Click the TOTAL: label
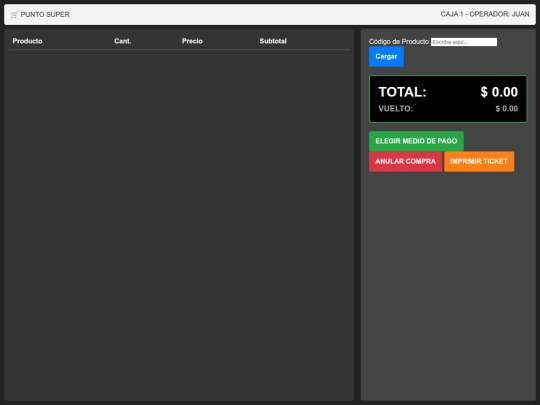This screenshot has height=405, width=540. [x=402, y=92]
